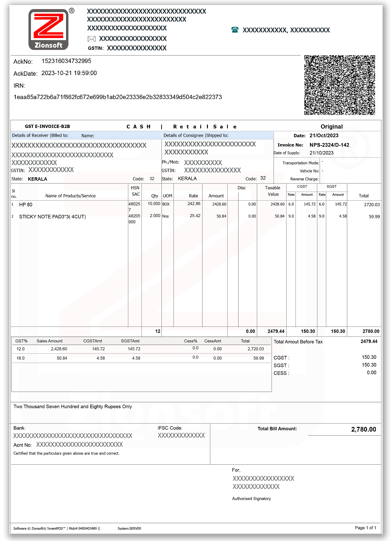Click the HP 80 line total 2720.03
This screenshot has width=392, height=541.
tap(372, 205)
